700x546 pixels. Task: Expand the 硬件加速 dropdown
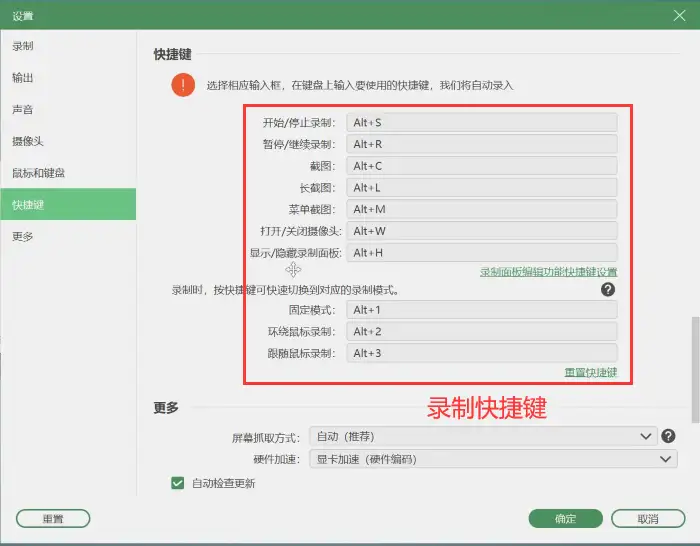click(493, 459)
